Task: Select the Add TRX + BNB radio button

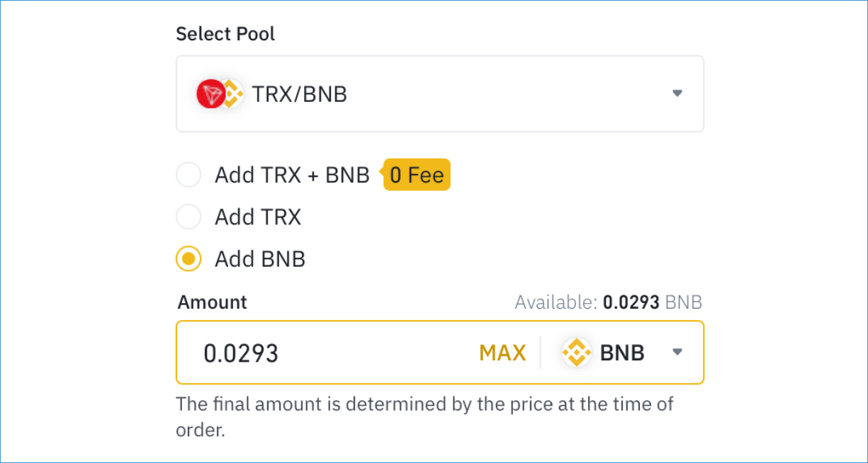Action: pos(188,175)
